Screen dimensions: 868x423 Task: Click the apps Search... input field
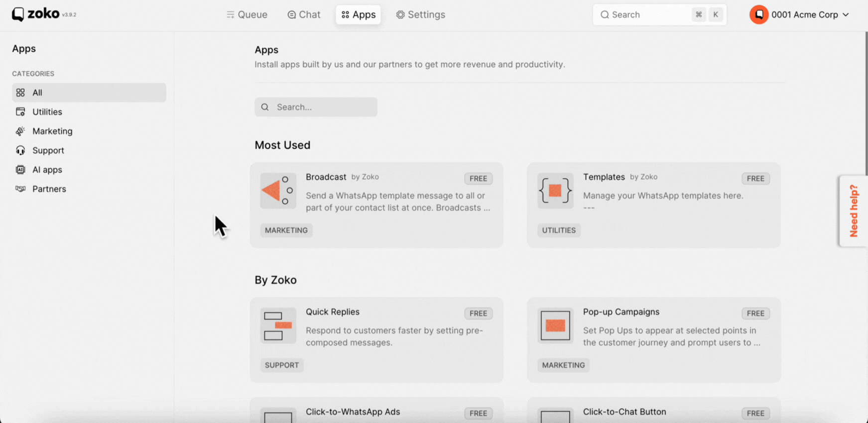pyautogui.click(x=316, y=107)
